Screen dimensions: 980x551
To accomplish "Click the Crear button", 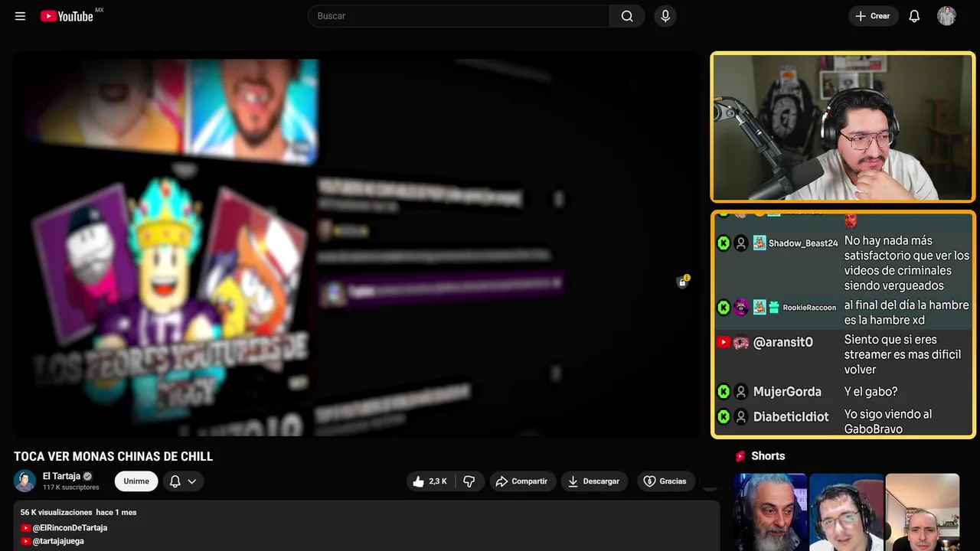I will 873,16.
